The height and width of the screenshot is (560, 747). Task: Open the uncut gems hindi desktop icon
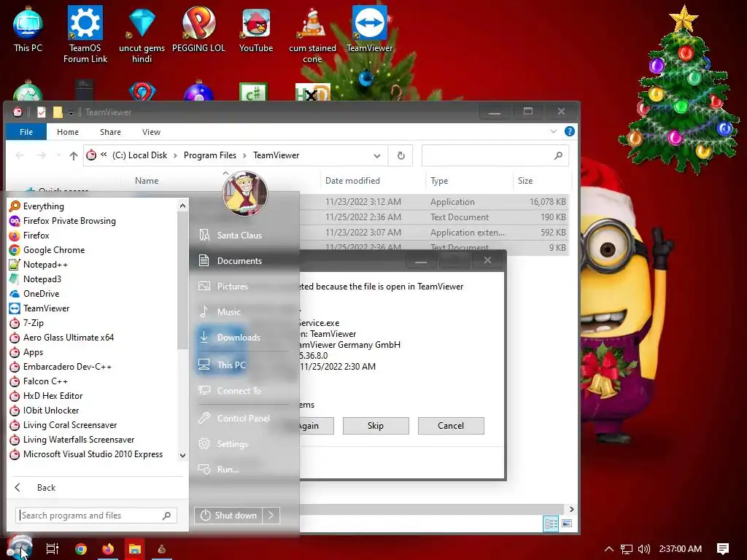coord(142,34)
